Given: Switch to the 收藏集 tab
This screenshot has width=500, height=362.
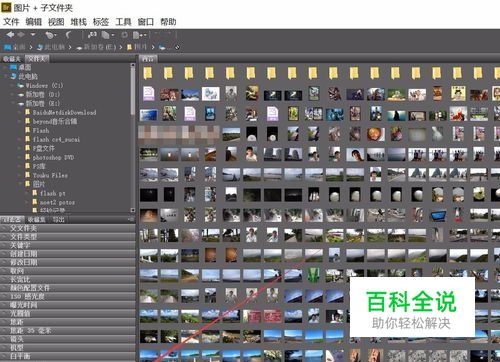Looking at the screenshot, I should coord(36,219).
